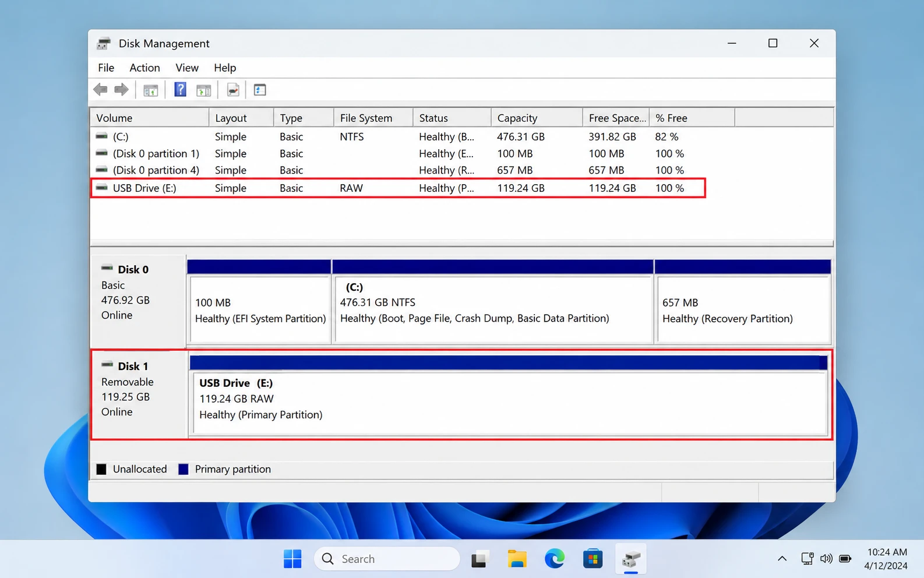
Task: Sort by the % Free column header
Action: point(692,118)
